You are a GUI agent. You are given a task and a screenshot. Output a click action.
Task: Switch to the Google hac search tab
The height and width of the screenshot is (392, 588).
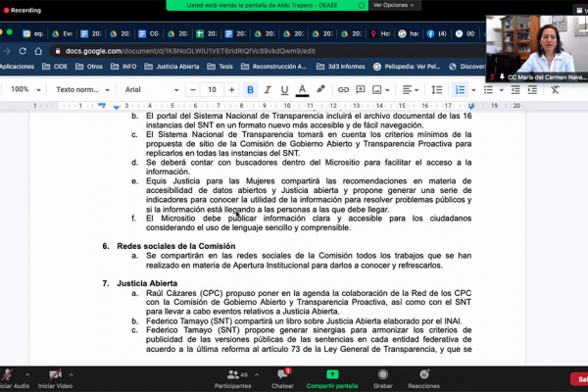[x=409, y=33]
